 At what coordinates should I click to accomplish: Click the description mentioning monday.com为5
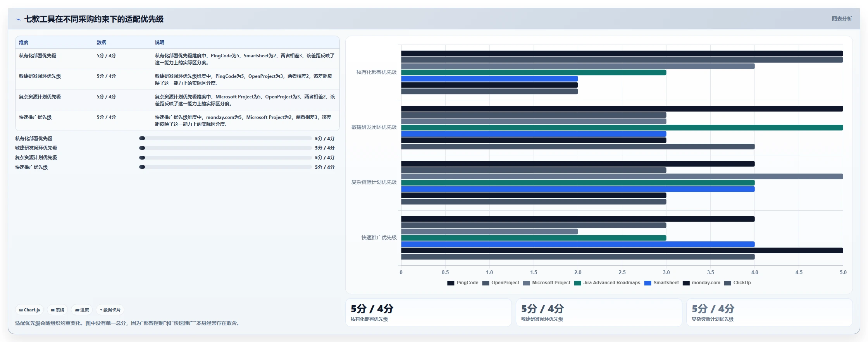pos(243,121)
